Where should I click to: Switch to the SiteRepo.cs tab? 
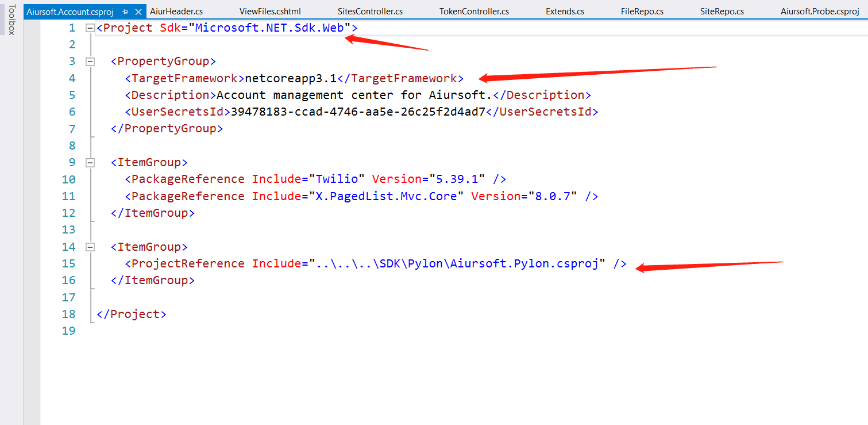(x=722, y=12)
